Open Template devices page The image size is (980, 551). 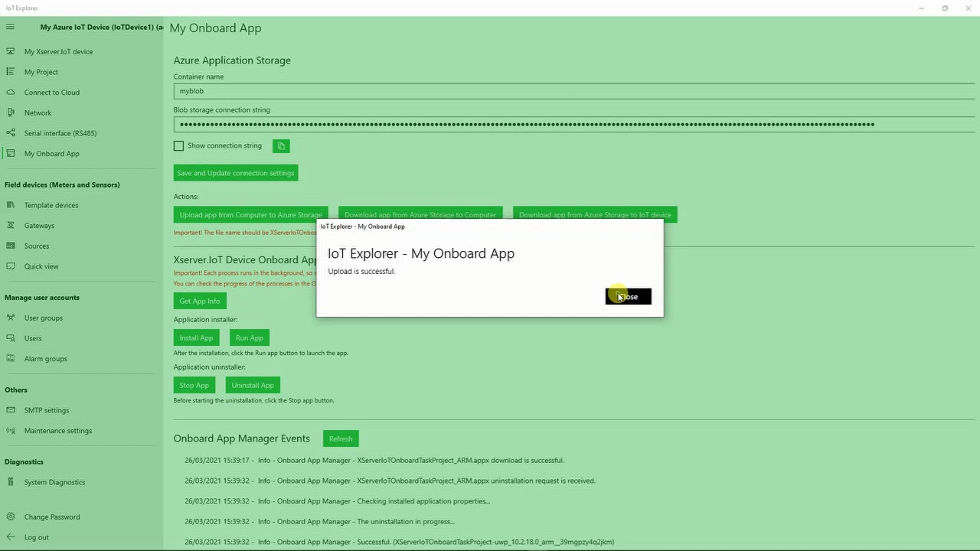(x=51, y=205)
